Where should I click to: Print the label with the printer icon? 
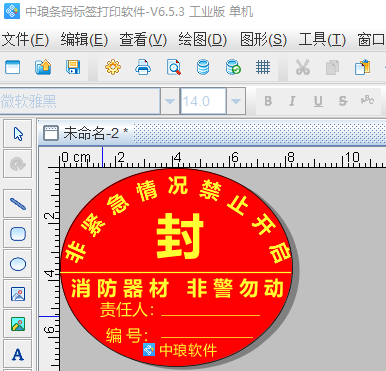(x=143, y=67)
